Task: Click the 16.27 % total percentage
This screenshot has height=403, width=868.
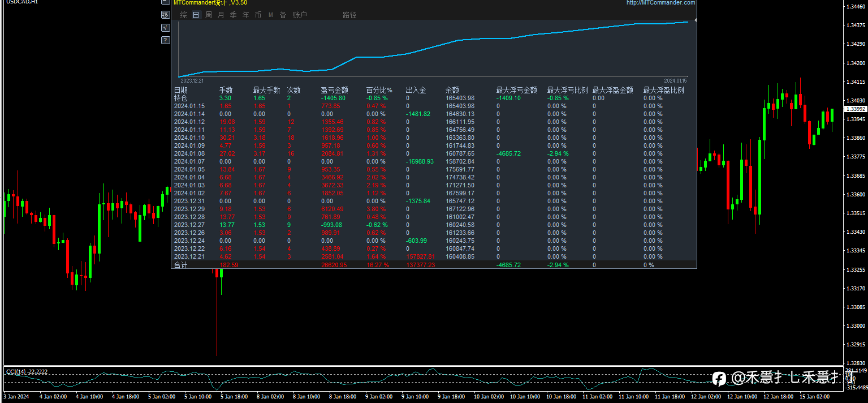Action: pyautogui.click(x=378, y=265)
